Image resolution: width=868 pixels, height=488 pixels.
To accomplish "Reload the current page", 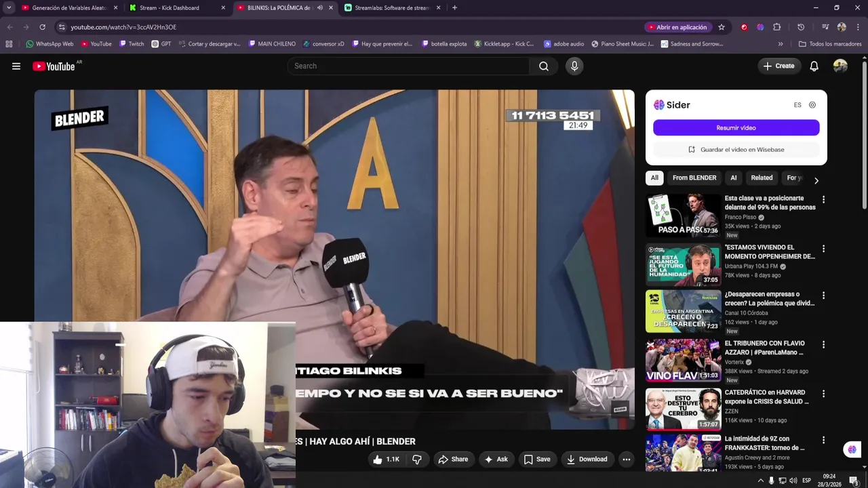I will [42, 27].
